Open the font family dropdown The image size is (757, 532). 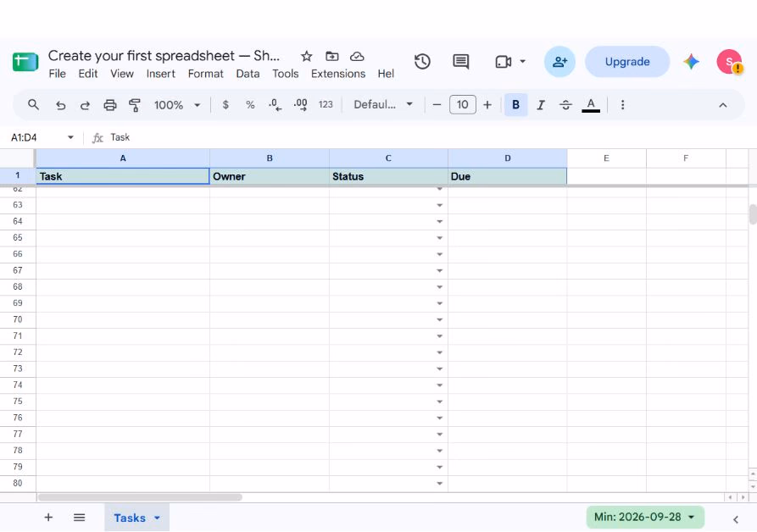383,105
